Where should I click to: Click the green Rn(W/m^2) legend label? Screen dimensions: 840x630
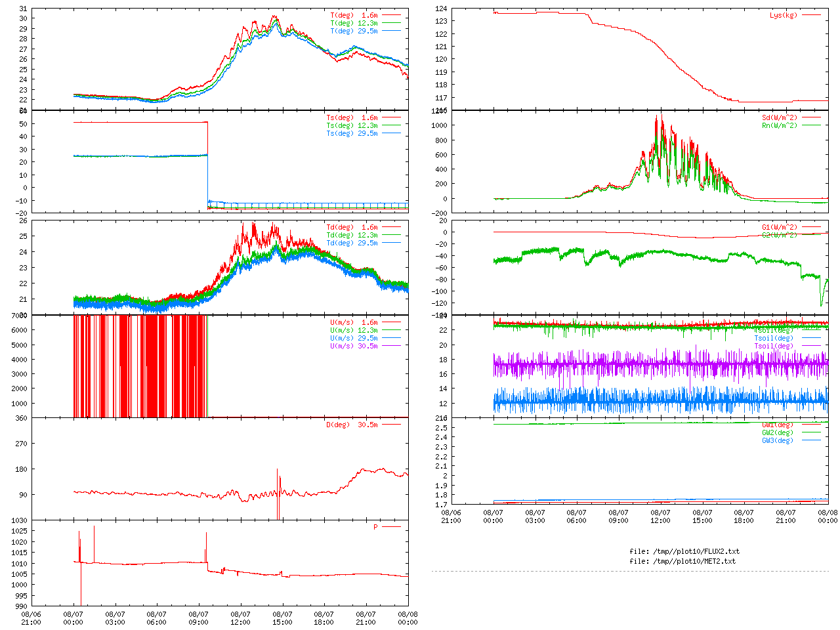coord(780,125)
